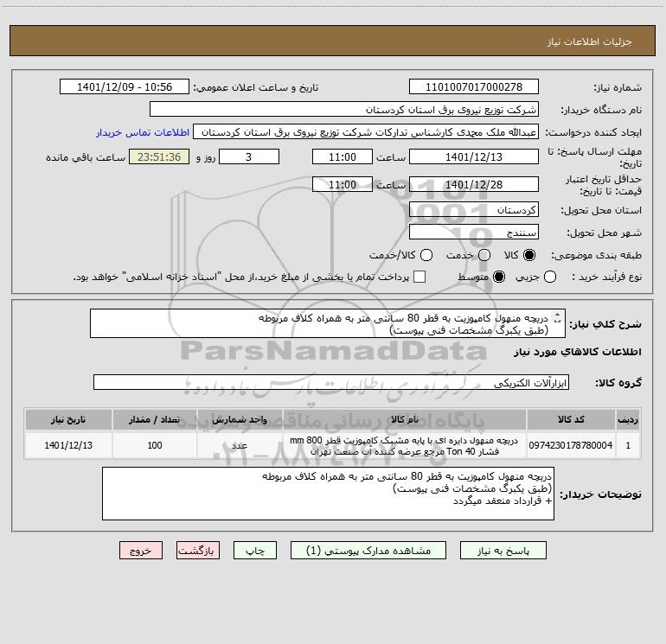Image resolution: width=666 pixels, height=644 pixels.
Task: Click buyer notes text area
Action: pos(328,494)
